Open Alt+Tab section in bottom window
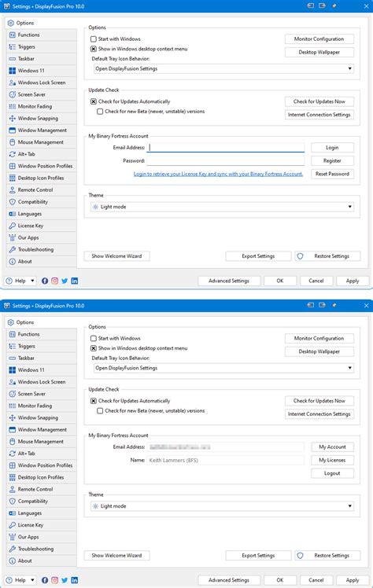Screen dimensions: 373x588 point(41,454)
